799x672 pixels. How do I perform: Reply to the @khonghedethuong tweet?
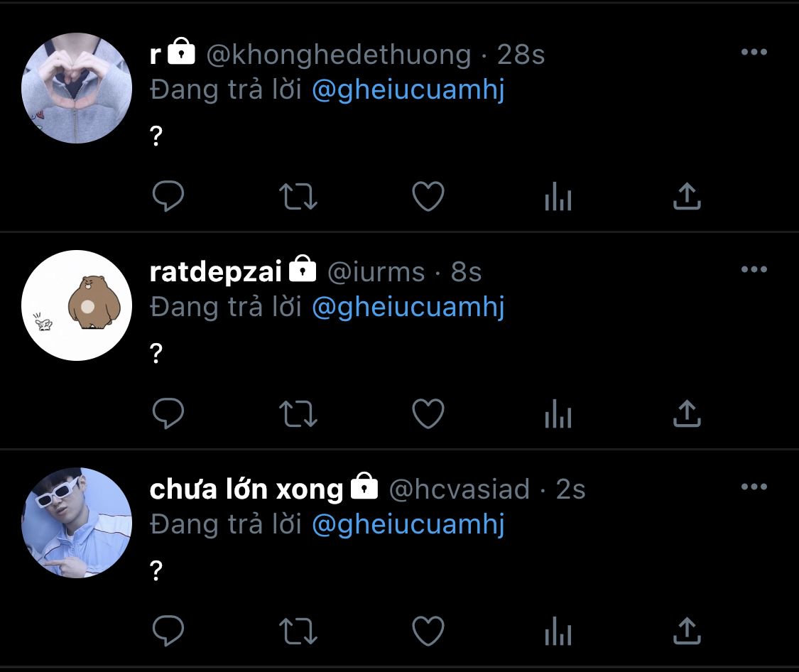pos(168,196)
